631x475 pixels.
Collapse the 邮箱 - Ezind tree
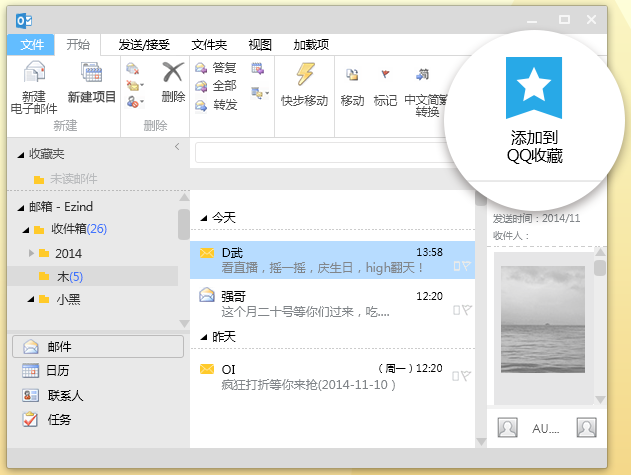[x=21, y=208]
